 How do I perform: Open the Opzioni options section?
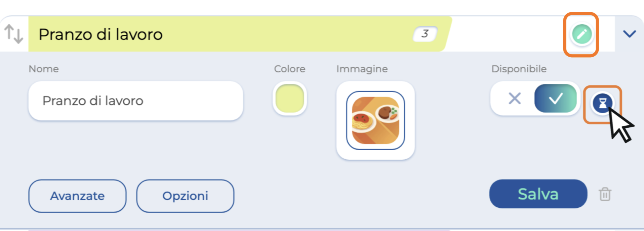[x=185, y=196]
